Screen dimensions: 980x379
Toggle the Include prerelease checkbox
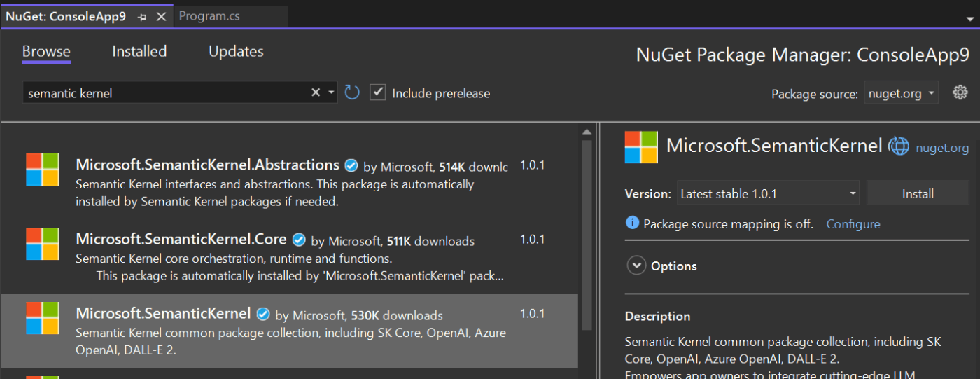tap(378, 92)
